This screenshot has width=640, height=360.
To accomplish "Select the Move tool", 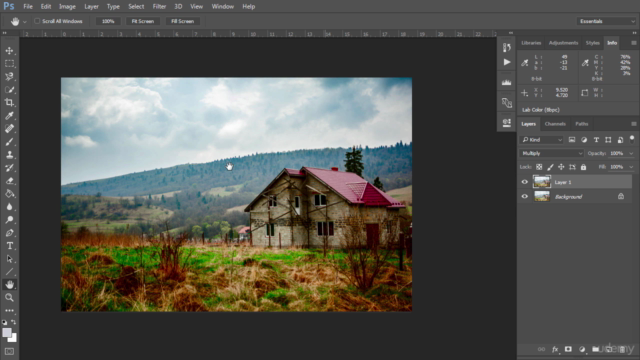I will (x=9, y=51).
